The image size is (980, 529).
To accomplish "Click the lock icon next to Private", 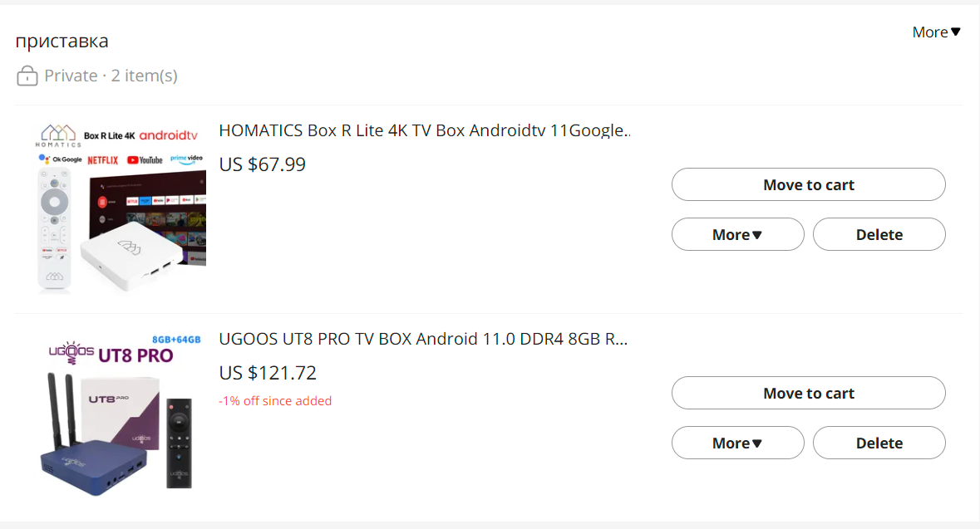I will 27,76.
